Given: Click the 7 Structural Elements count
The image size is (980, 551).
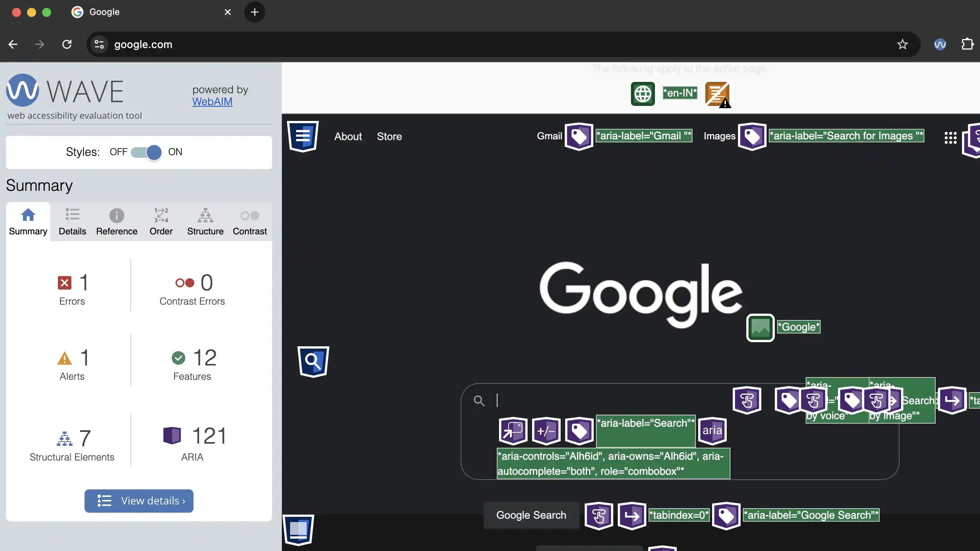Looking at the screenshot, I should [72, 445].
